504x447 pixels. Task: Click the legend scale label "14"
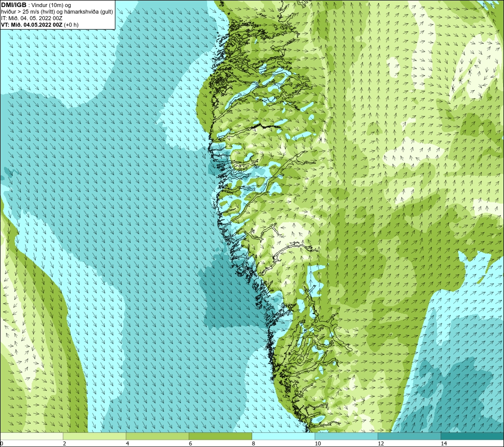444,443
